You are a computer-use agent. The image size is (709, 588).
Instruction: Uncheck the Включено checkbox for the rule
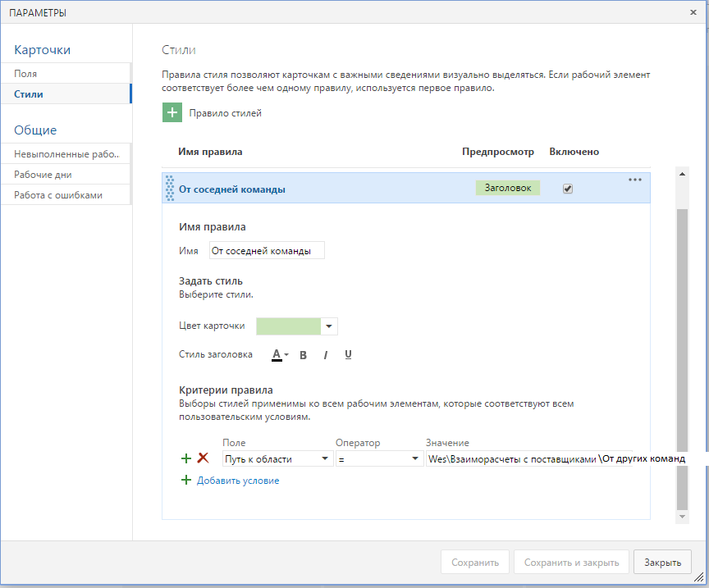tap(568, 189)
